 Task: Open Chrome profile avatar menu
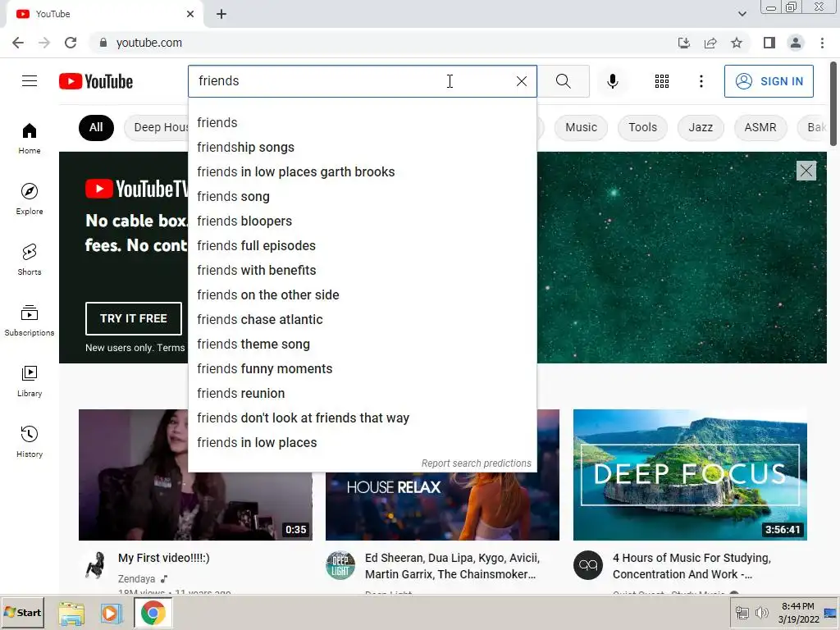pos(796,43)
